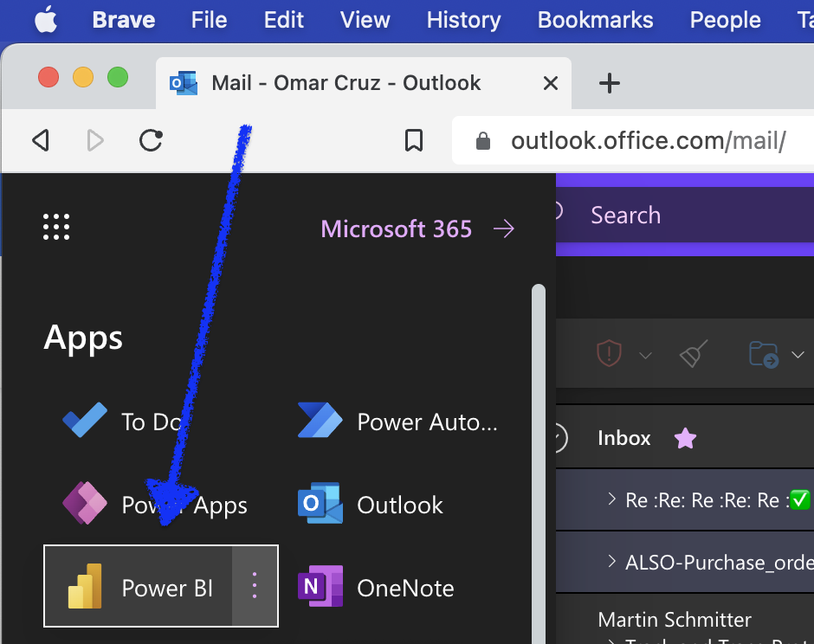Click the Brave bookmark page icon
Viewport: 814px width, 644px height.
[x=414, y=140]
